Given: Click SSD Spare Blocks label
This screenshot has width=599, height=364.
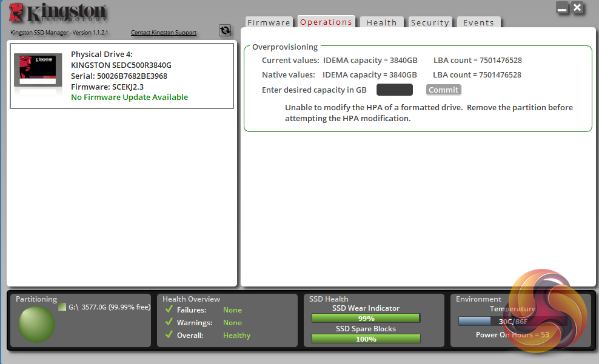Looking at the screenshot, I should pyautogui.click(x=366, y=328).
